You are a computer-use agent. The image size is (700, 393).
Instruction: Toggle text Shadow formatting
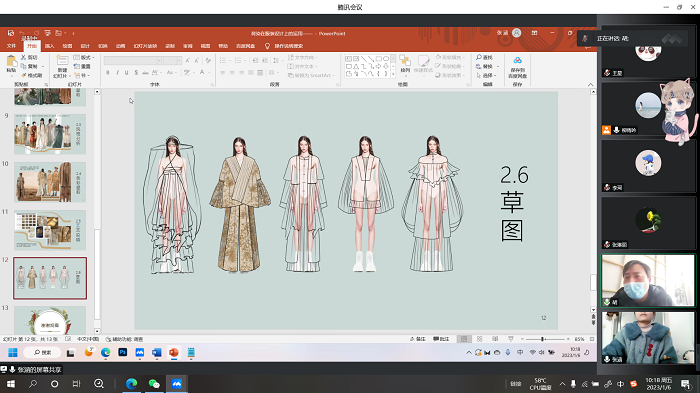click(x=136, y=72)
